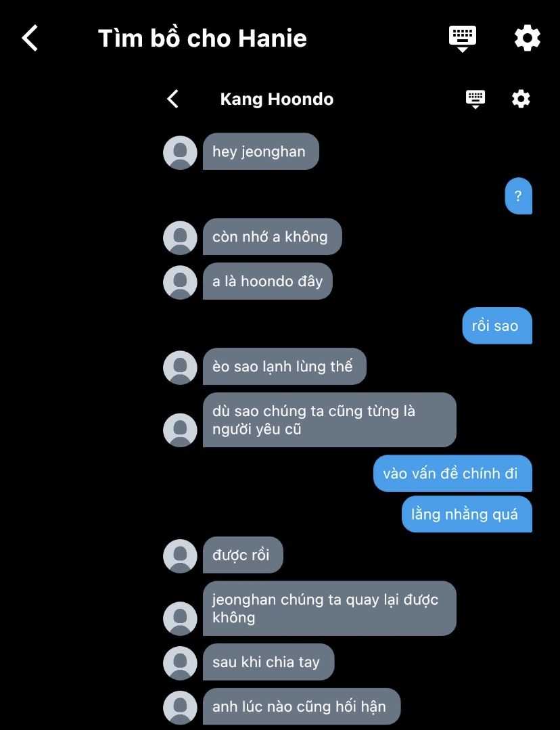This screenshot has height=730, width=560.
Task: Go back from Tìm bồ cho Hanie screen
Action: (x=30, y=38)
